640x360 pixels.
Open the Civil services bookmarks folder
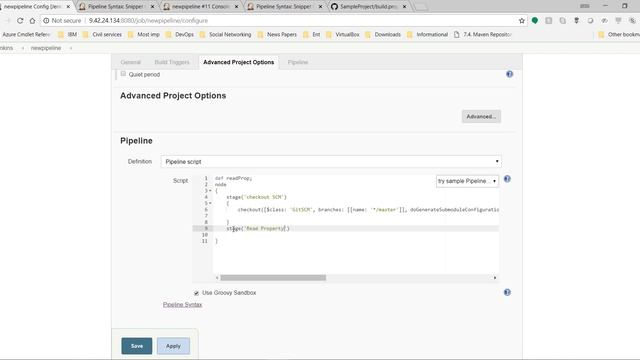pos(102,35)
